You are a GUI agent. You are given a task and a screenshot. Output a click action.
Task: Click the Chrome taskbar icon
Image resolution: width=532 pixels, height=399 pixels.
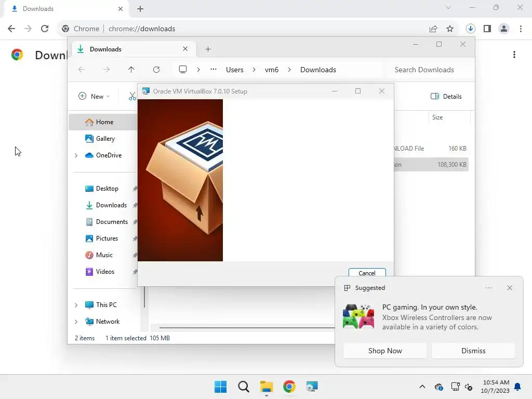pyautogui.click(x=289, y=387)
